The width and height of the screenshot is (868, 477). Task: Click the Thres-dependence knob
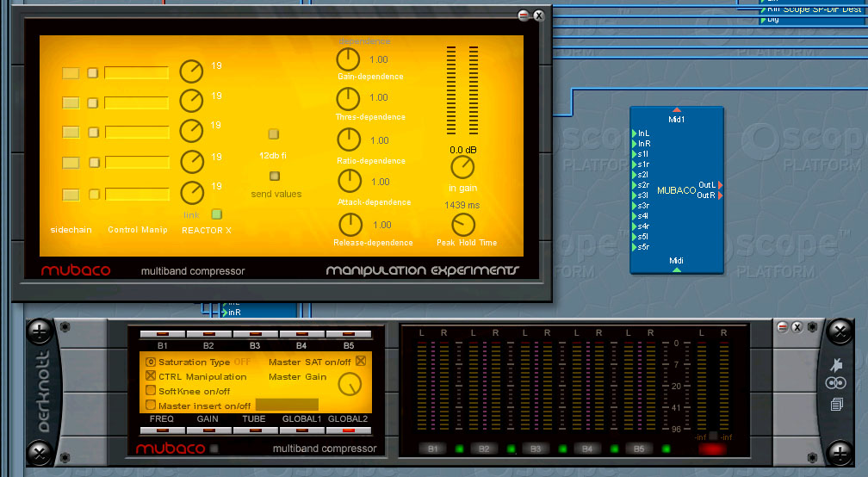pyautogui.click(x=348, y=98)
